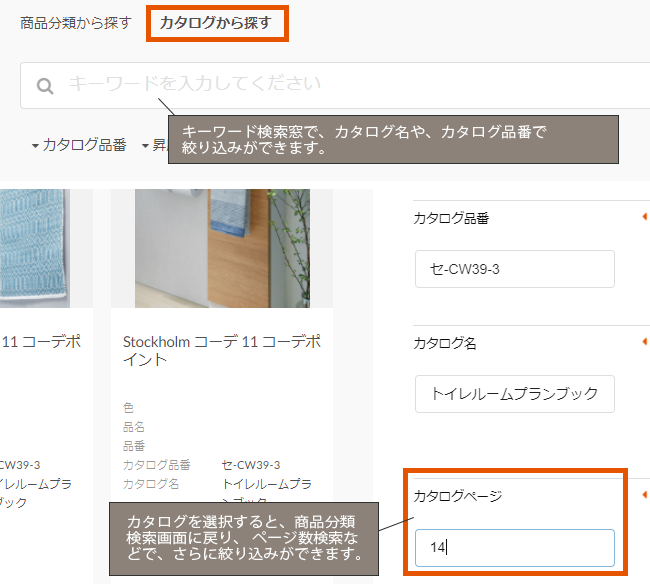Viewport: 650px width, 584px height.
Task: Open the toilet room product image thumbnail
Action: click(x=221, y=247)
